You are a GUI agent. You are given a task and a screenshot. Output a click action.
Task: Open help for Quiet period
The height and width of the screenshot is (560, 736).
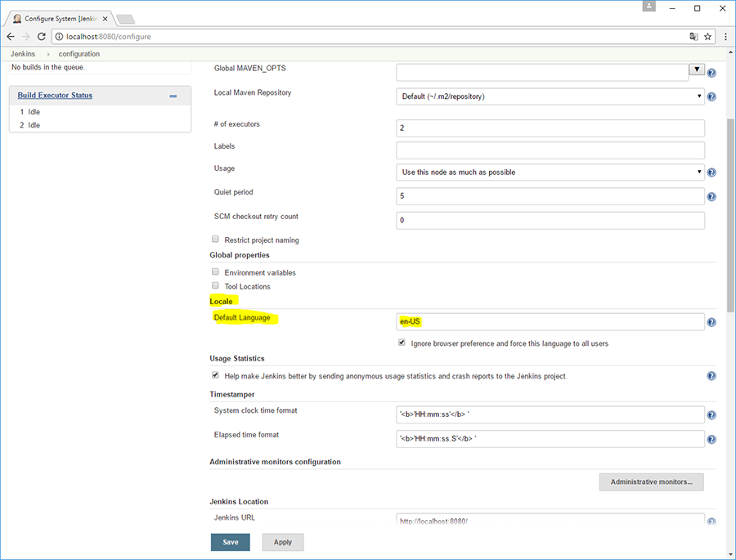tap(711, 197)
